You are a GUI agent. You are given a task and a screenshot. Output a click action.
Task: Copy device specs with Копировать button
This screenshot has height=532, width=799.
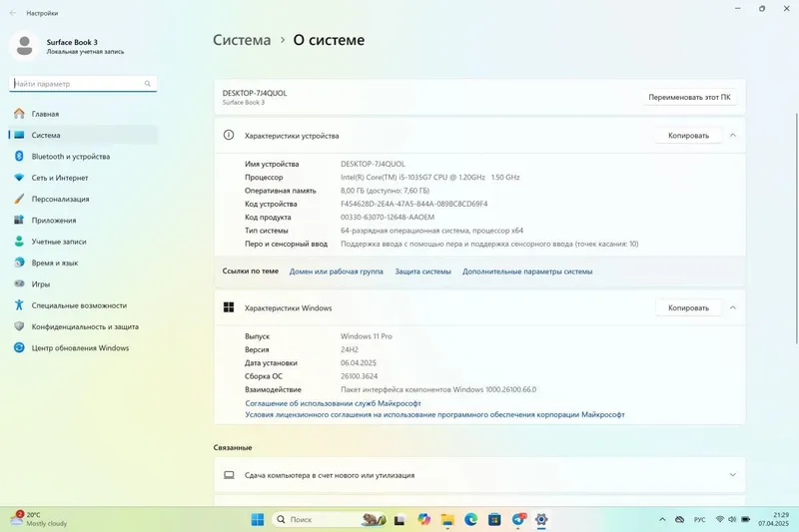point(688,136)
